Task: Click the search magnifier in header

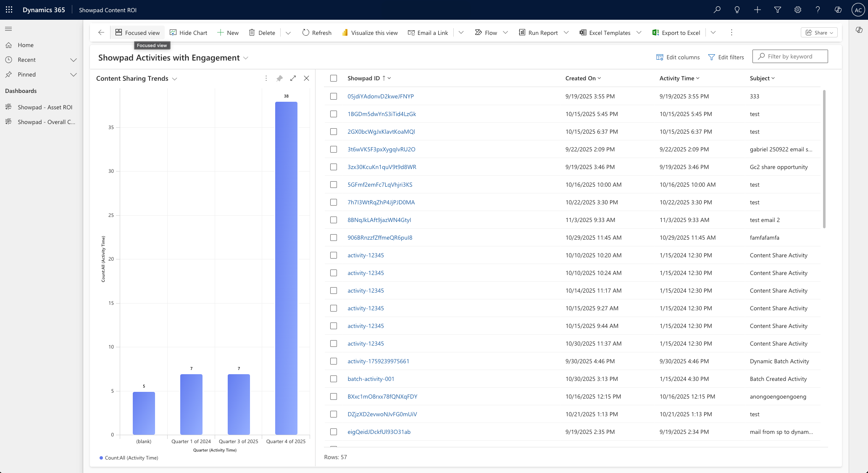Action: [x=717, y=10]
